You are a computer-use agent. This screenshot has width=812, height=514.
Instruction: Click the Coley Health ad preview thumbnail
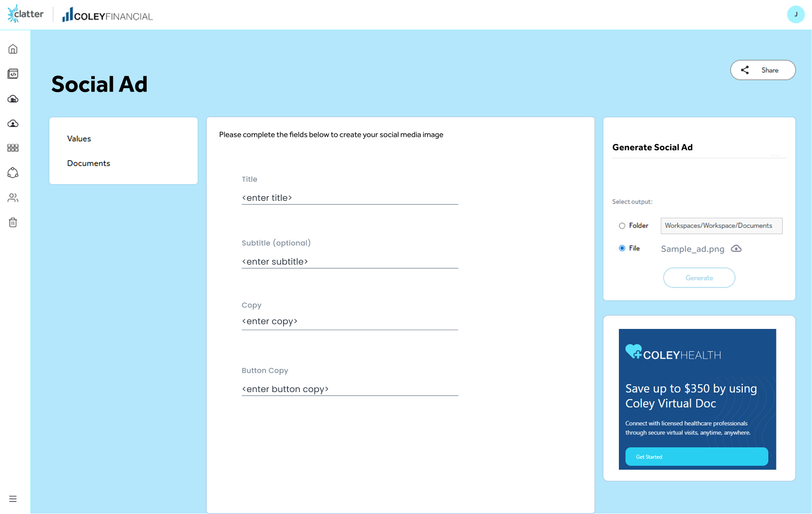[697, 399]
